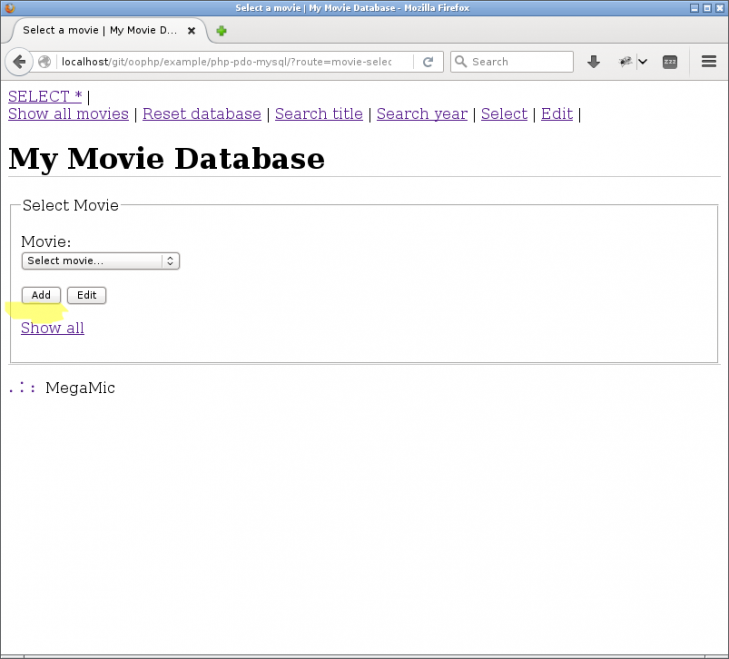The height and width of the screenshot is (659, 729).
Task: Expand the addon dropdown arrow
Action: pos(643,61)
